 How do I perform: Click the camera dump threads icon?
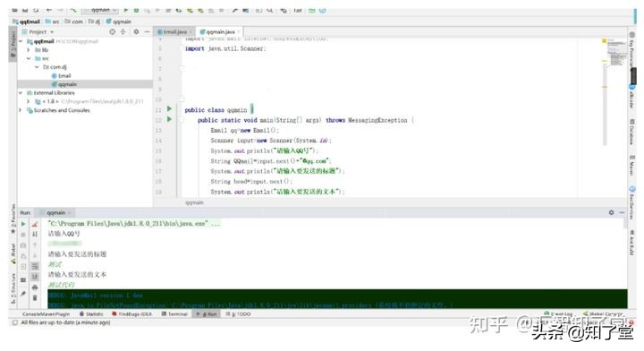[23, 245]
